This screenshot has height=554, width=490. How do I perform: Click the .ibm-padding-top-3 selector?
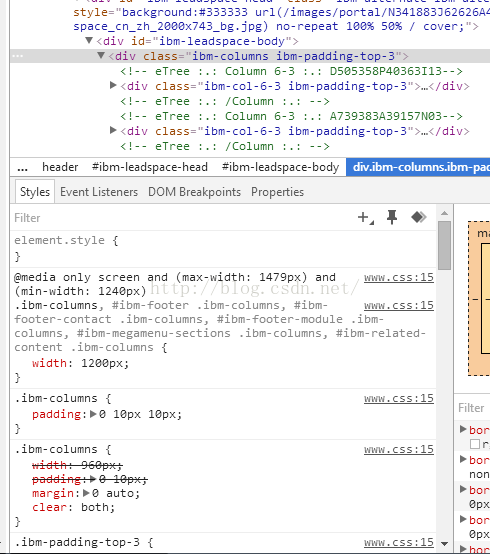pos(77,542)
